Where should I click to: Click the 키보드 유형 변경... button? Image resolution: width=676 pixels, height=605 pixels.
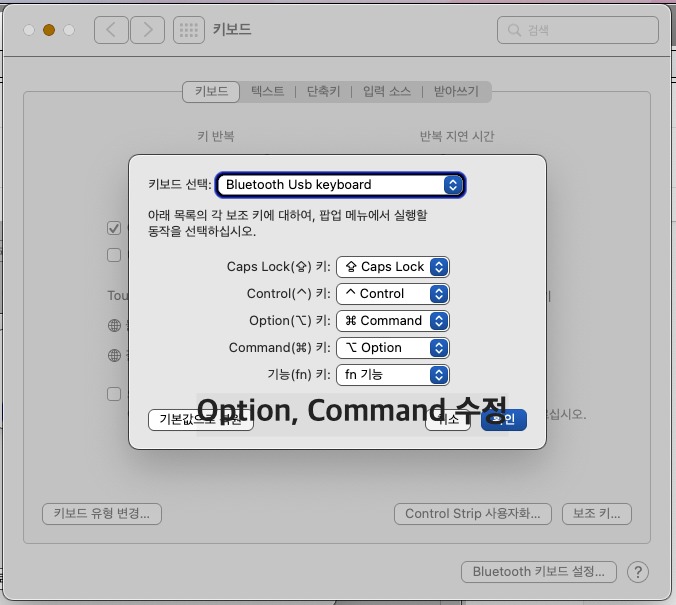pyautogui.click(x=102, y=514)
